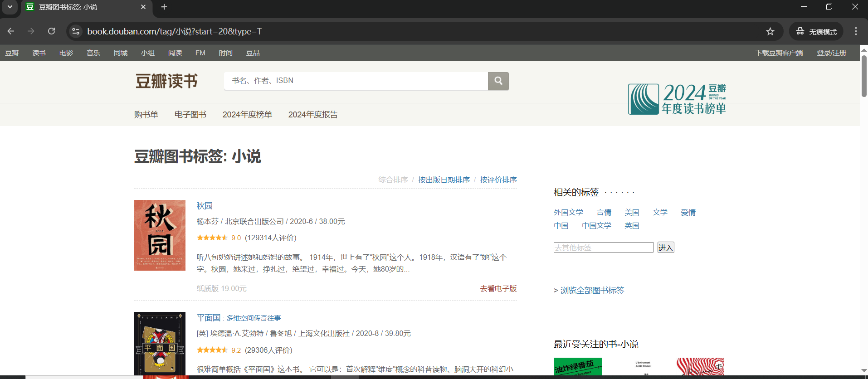Viewport: 868px width, 379px height.
Task: Click the 豆瓣读书 logo
Action: pos(166,81)
